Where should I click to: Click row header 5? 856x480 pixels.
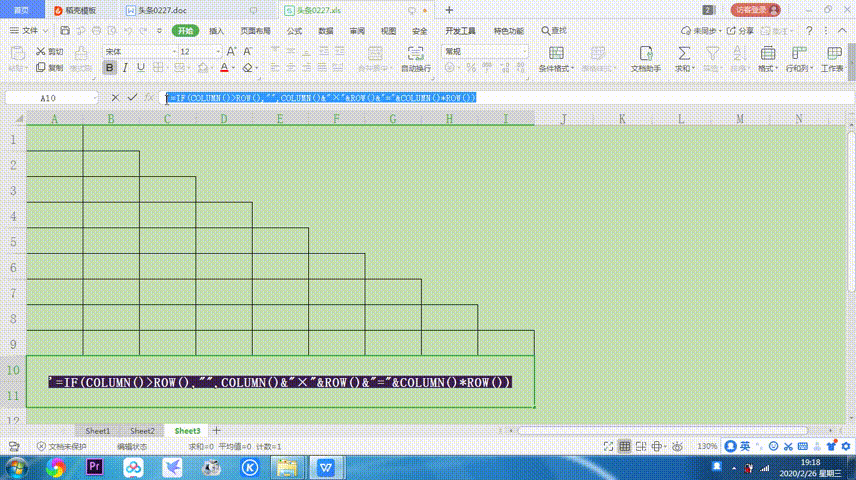pos(13,241)
